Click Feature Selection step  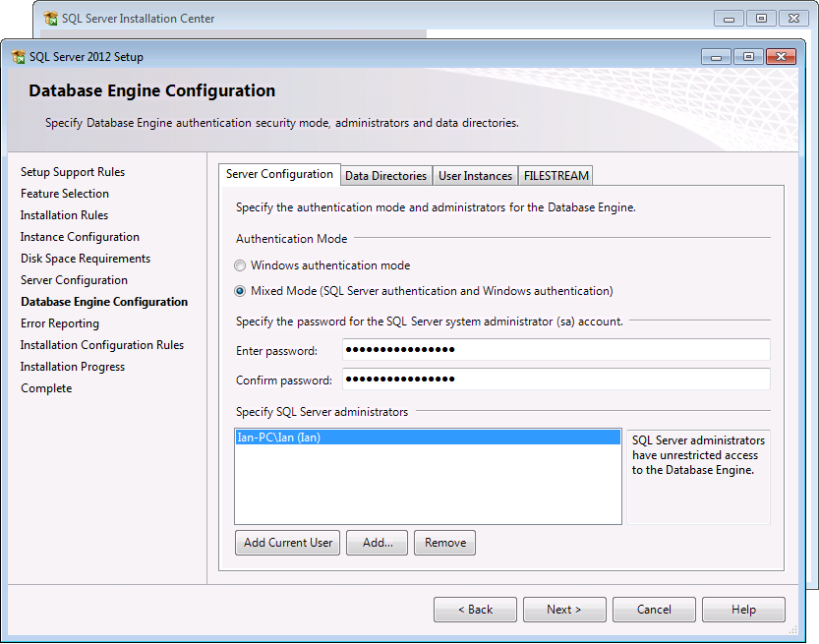(x=65, y=194)
